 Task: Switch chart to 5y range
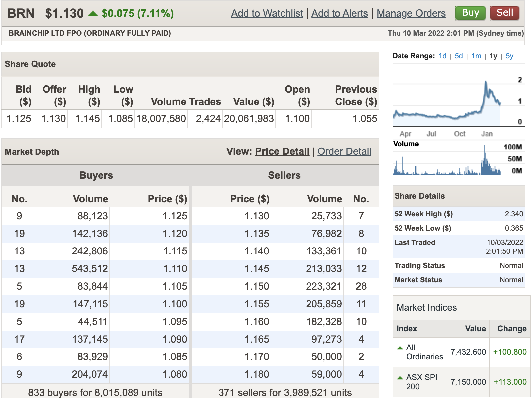(509, 56)
